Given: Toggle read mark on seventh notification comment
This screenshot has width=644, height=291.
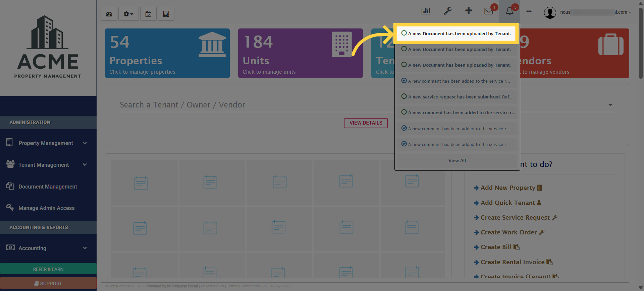Looking at the screenshot, I should [x=404, y=128].
